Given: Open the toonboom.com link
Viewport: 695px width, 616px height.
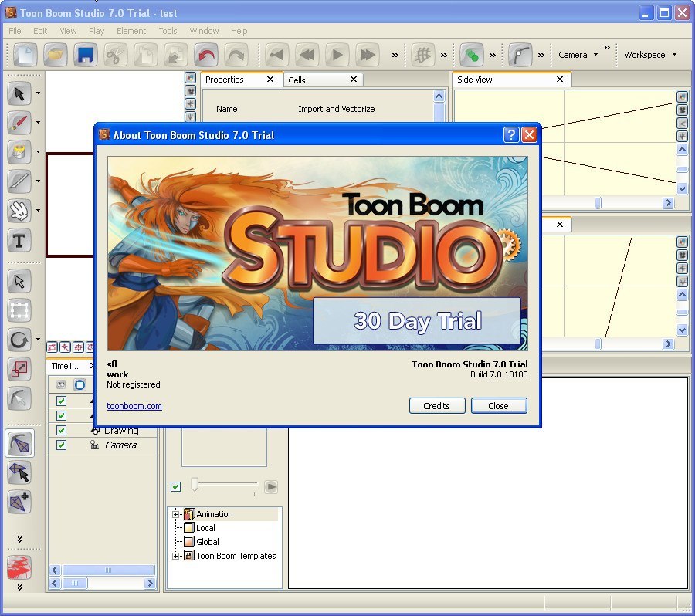Looking at the screenshot, I should [134, 406].
